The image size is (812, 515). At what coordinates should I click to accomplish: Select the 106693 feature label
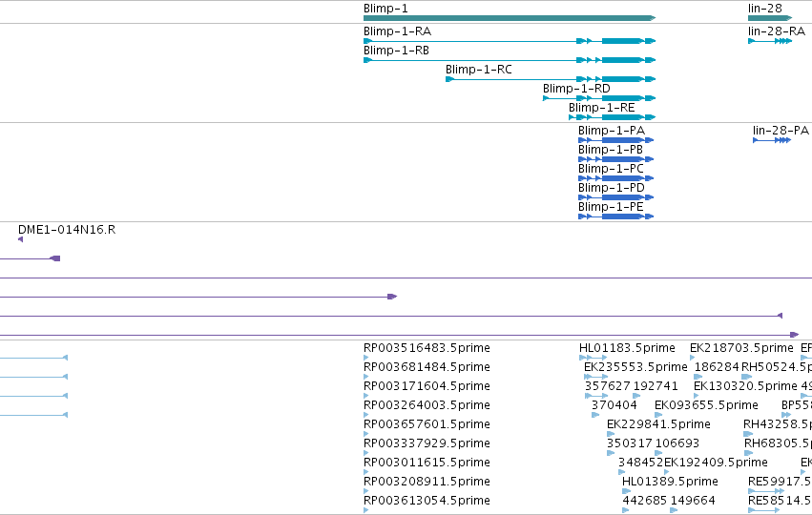click(x=677, y=443)
